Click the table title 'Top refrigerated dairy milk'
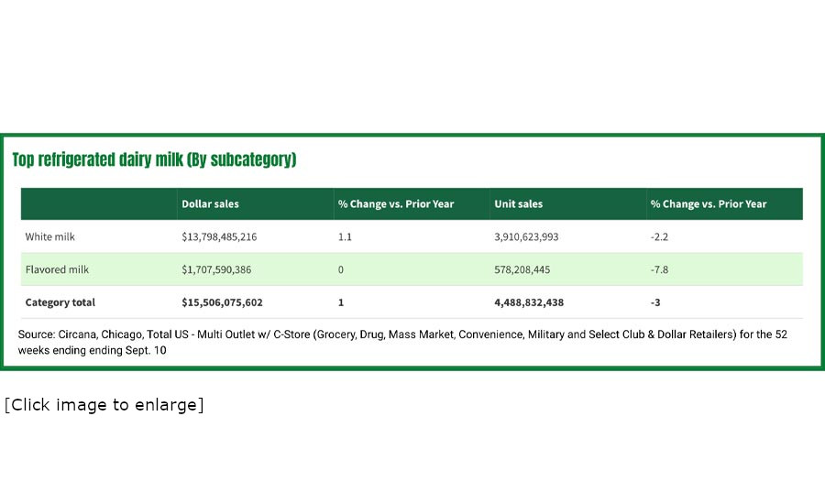Viewport: 825px width, 504px height. [x=154, y=160]
